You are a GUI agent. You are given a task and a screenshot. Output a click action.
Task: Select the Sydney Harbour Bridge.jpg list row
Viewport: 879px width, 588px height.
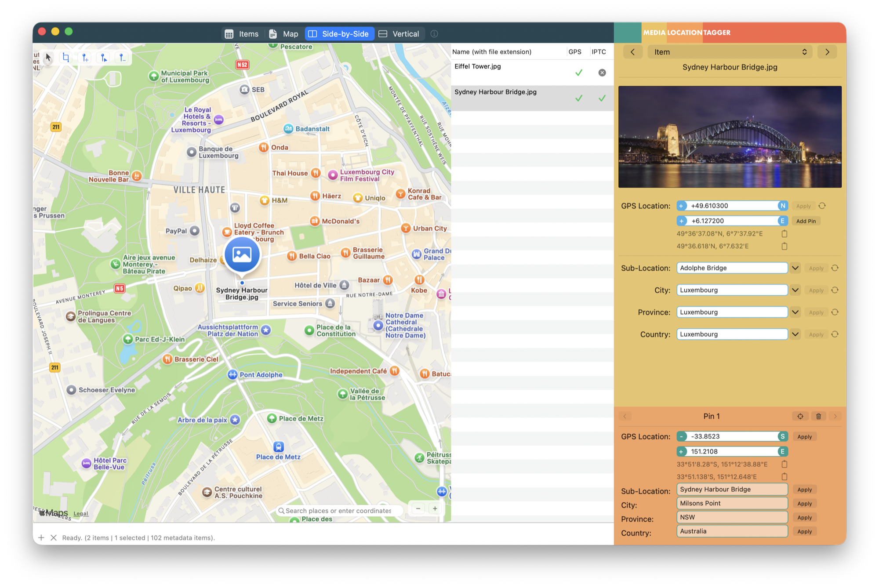coord(532,98)
